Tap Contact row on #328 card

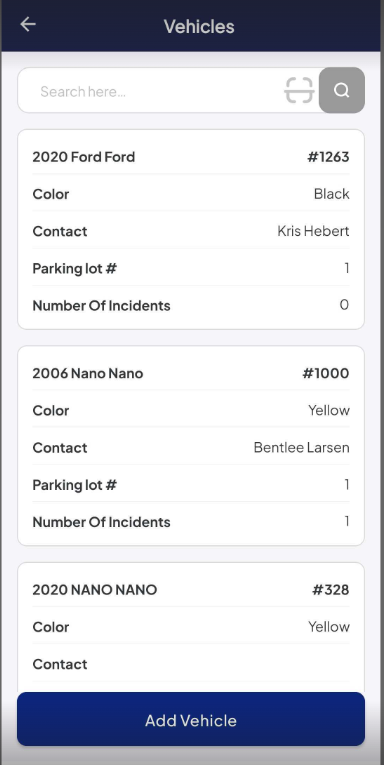(191, 664)
